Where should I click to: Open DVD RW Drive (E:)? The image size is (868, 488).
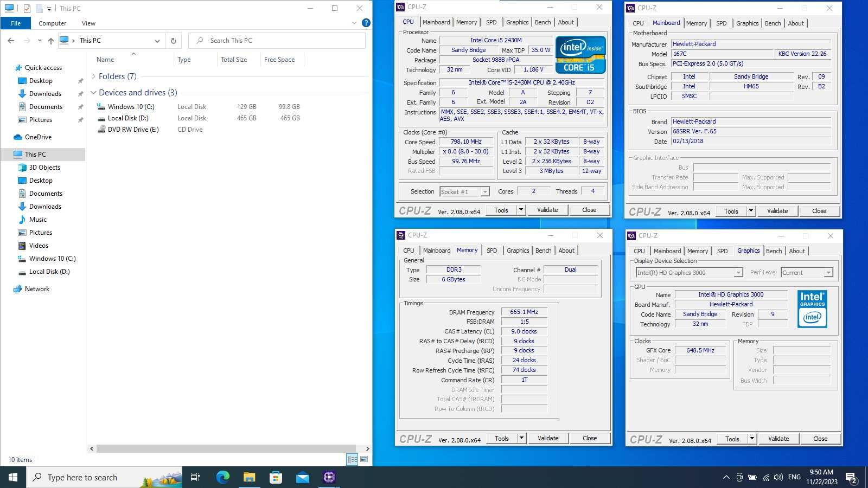(x=133, y=130)
